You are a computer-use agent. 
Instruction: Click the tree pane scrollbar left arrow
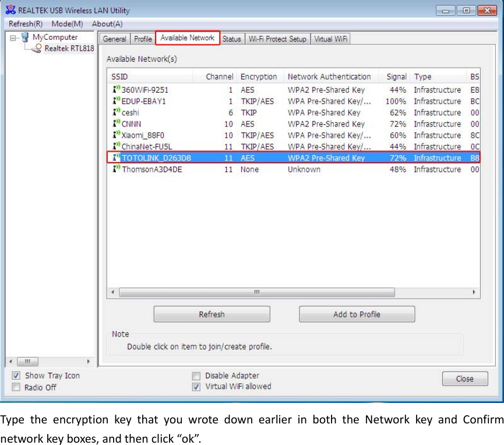tap(11, 362)
